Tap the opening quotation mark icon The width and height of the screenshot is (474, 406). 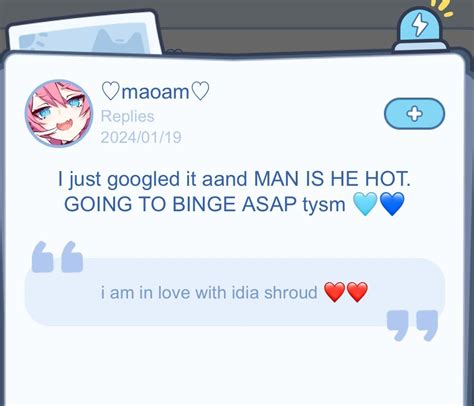57,257
